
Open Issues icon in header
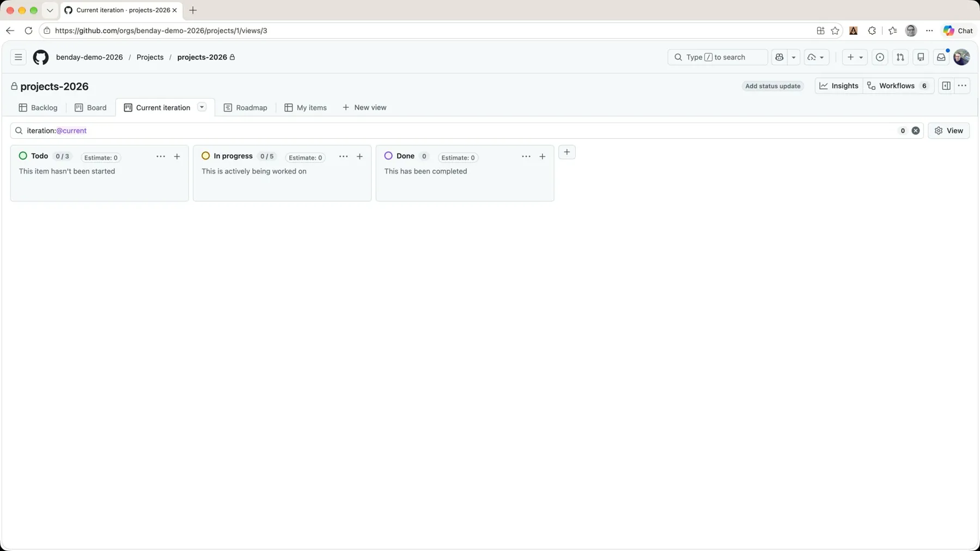(x=880, y=57)
